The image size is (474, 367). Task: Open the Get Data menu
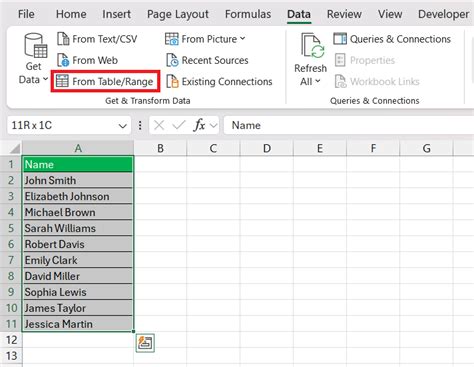[x=34, y=59]
